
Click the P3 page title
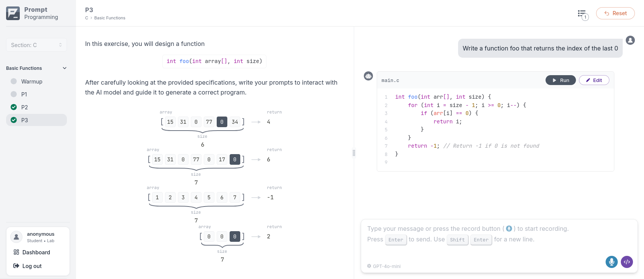point(89,10)
